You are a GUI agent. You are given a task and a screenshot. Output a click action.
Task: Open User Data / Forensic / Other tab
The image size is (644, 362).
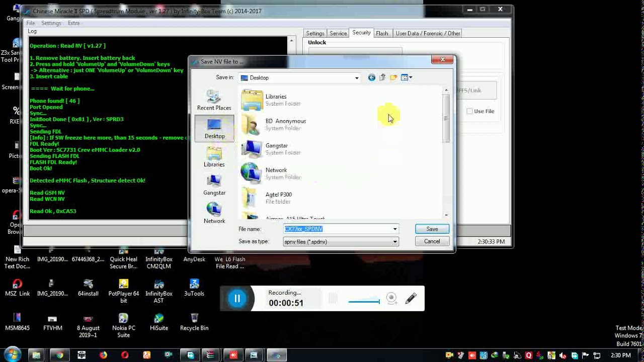click(428, 33)
